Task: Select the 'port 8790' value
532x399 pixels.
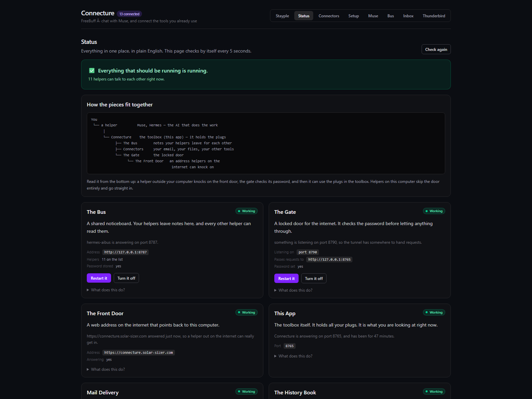Action: pos(308,252)
